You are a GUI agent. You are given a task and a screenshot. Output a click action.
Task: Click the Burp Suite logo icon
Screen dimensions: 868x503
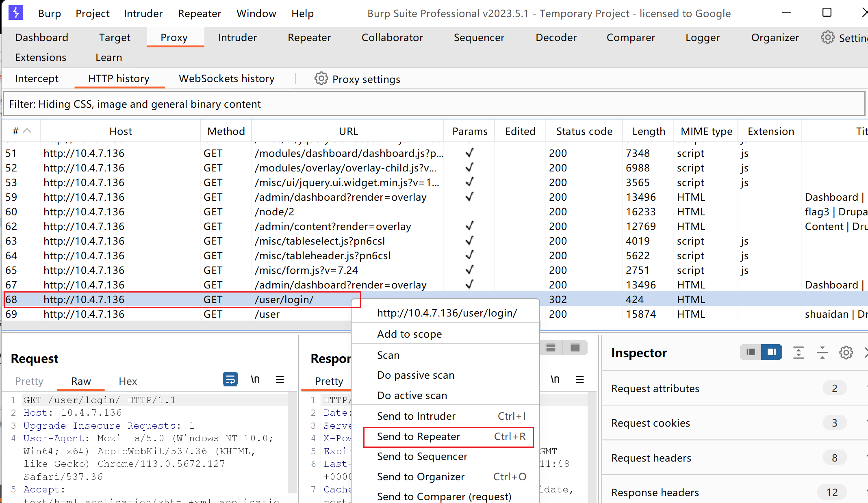(16, 13)
